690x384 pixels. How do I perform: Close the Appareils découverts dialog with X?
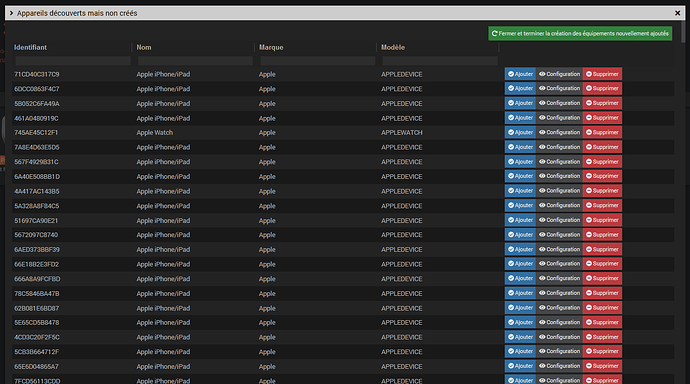click(677, 13)
